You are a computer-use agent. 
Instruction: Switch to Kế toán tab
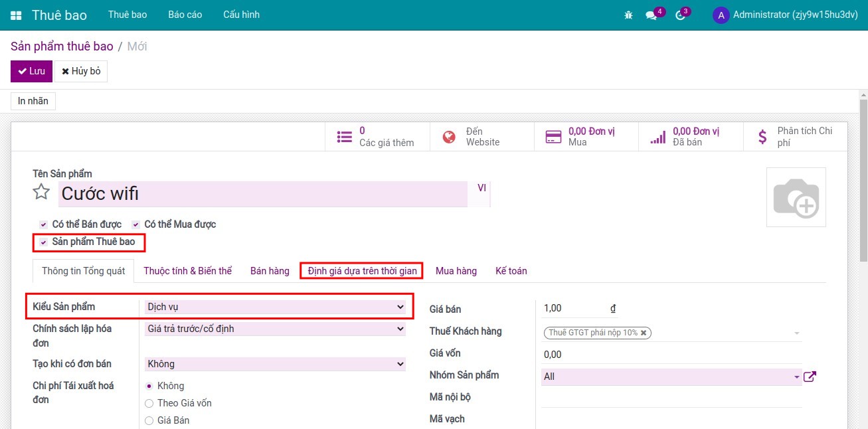tap(511, 271)
